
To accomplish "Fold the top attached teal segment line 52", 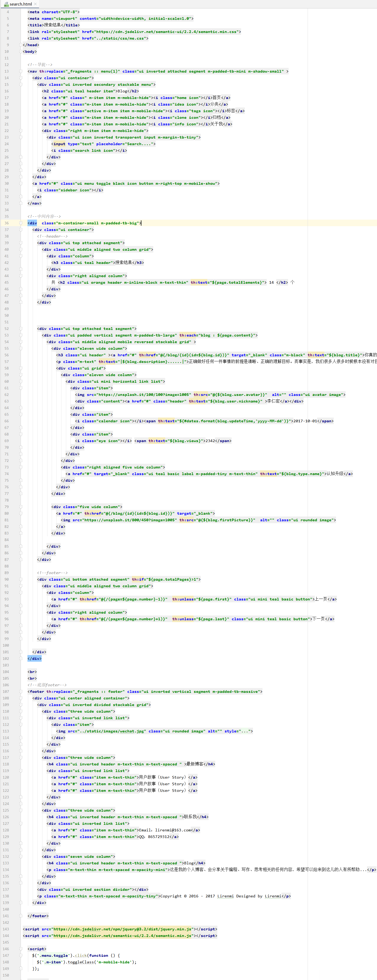I will (21, 329).
